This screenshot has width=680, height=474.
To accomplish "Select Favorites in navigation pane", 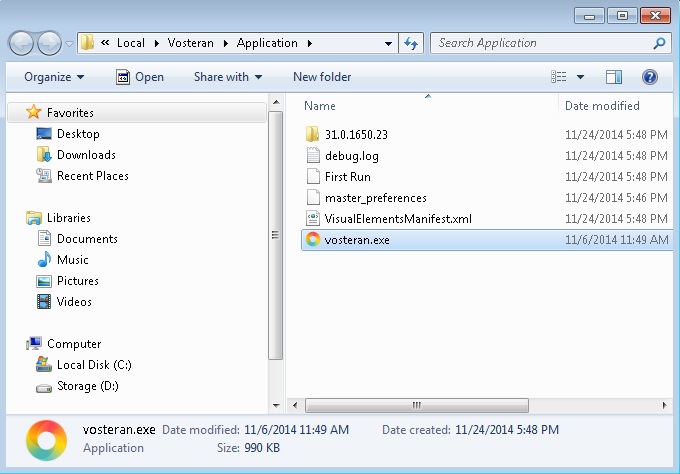I will [137, 112].
